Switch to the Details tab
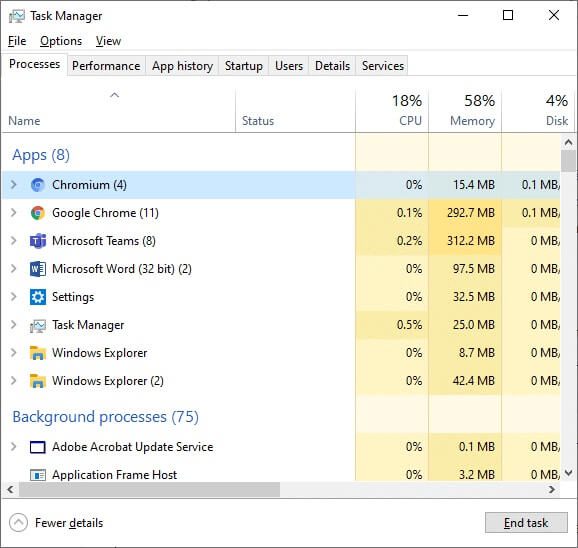Viewport: 578px width, 548px height. (x=332, y=66)
